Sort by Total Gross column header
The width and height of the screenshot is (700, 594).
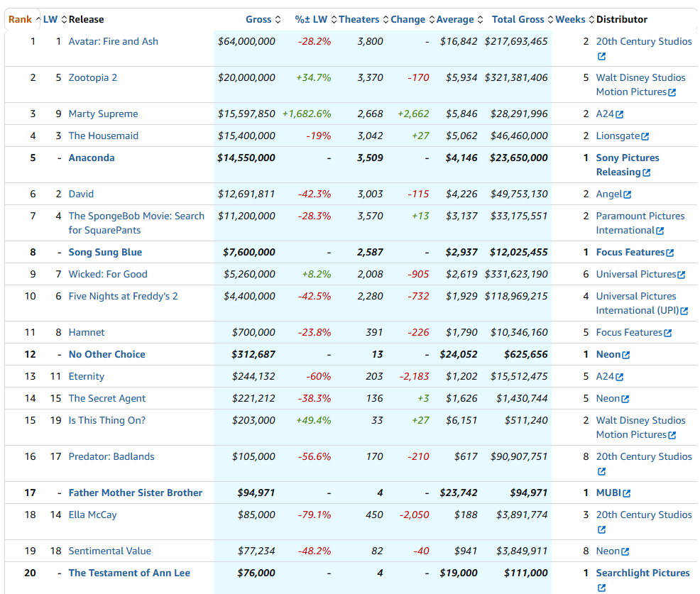[522, 19]
